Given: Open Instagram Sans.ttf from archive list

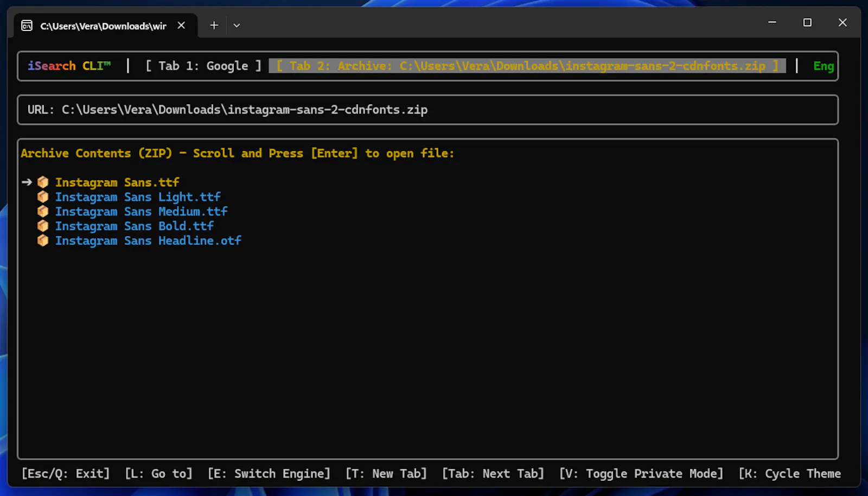Looking at the screenshot, I should (x=117, y=182).
